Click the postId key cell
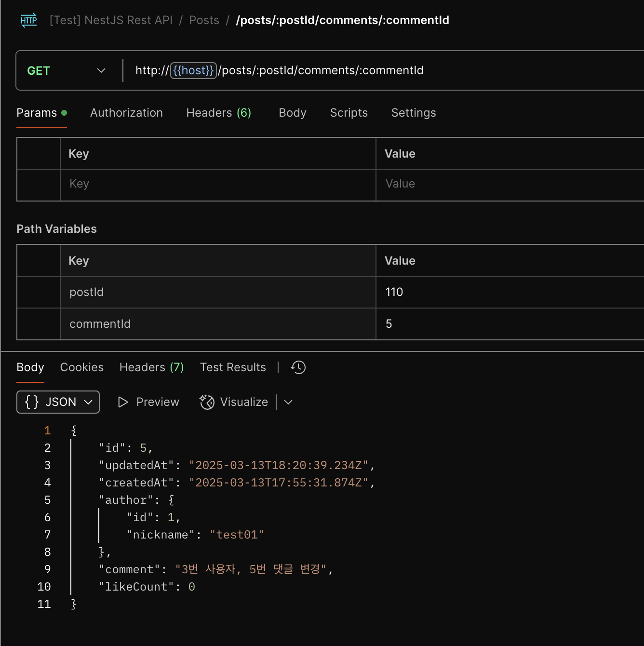Viewport: 644px width, 646px height. click(218, 292)
